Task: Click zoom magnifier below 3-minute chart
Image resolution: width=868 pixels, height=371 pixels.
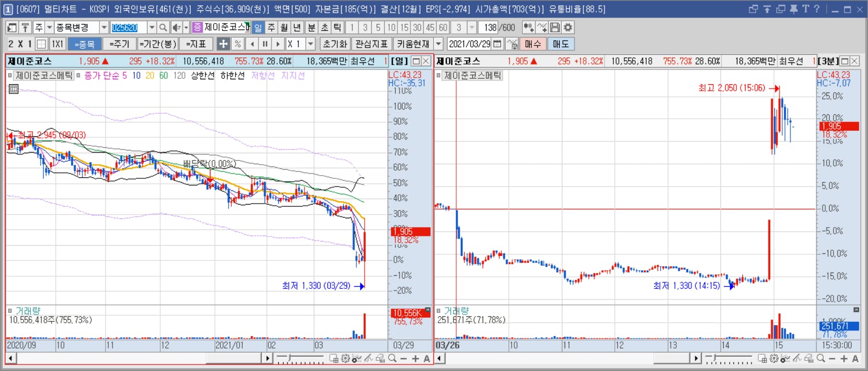Action: [820, 358]
